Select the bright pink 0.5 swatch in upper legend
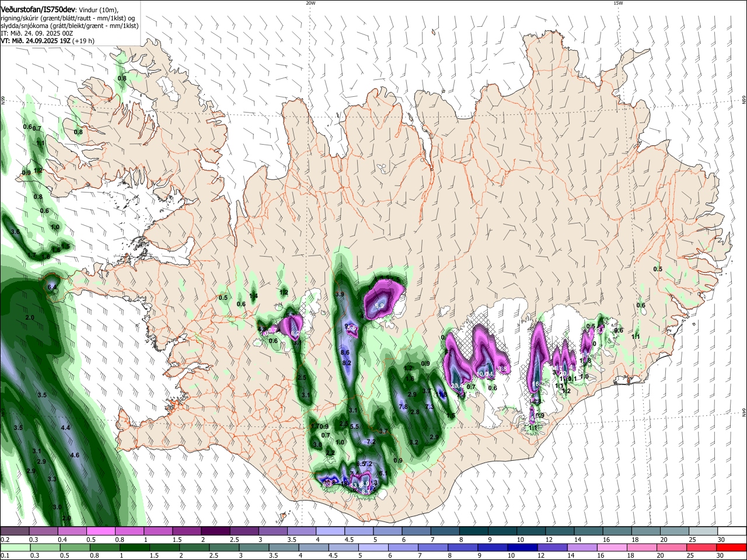747x560 pixels. coord(102,531)
